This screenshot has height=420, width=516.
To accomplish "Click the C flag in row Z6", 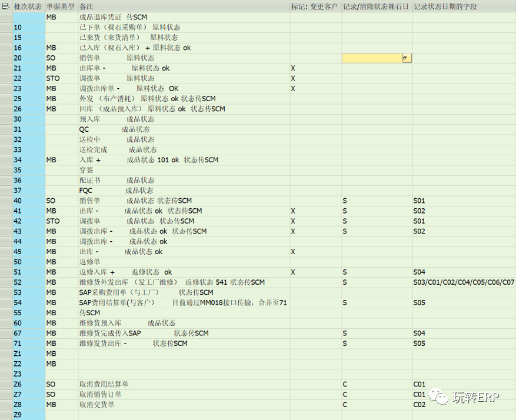I will [x=345, y=384].
